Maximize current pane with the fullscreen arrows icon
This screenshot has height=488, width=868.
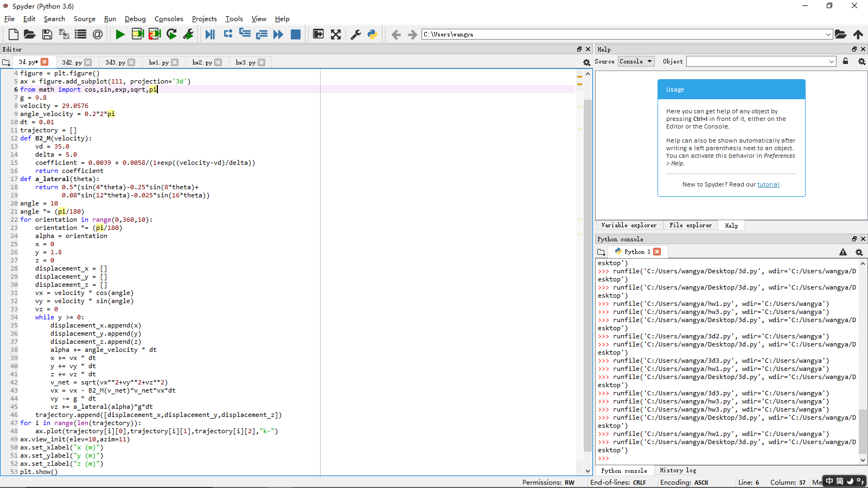click(336, 35)
